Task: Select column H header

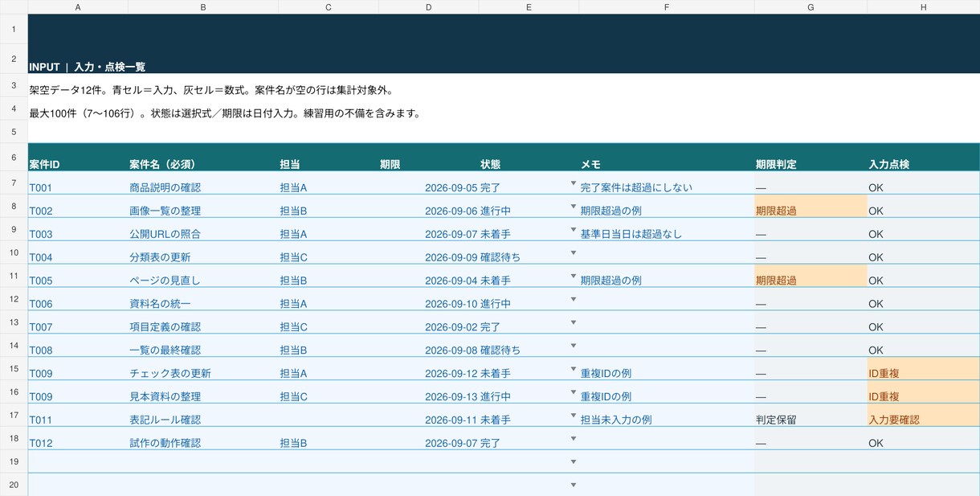Action: 924,7
